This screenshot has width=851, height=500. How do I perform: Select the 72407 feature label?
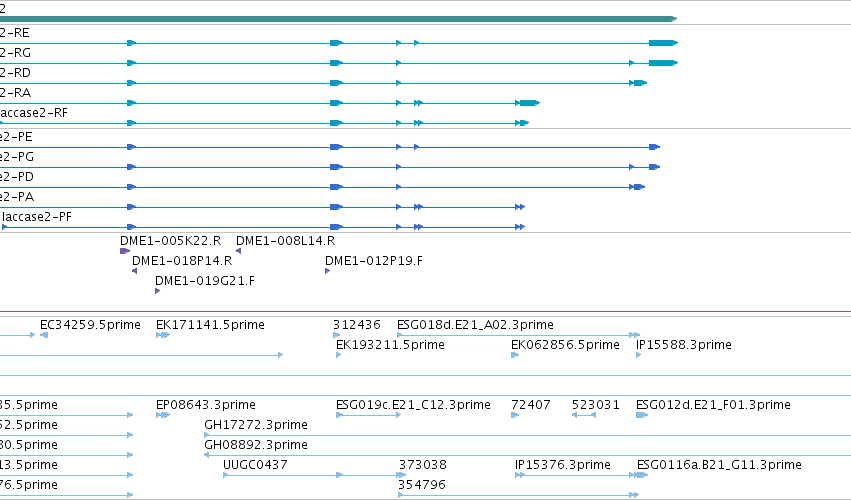531,405
